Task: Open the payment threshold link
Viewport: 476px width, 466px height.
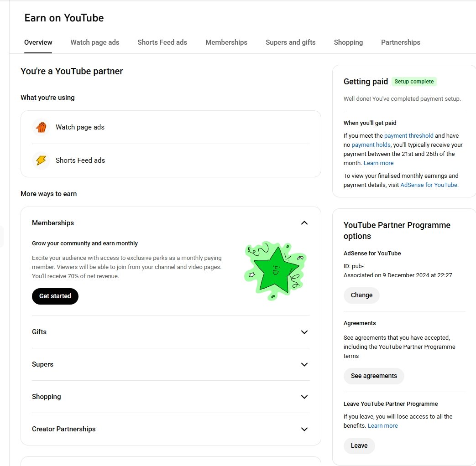Action: (x=408, y=136)
